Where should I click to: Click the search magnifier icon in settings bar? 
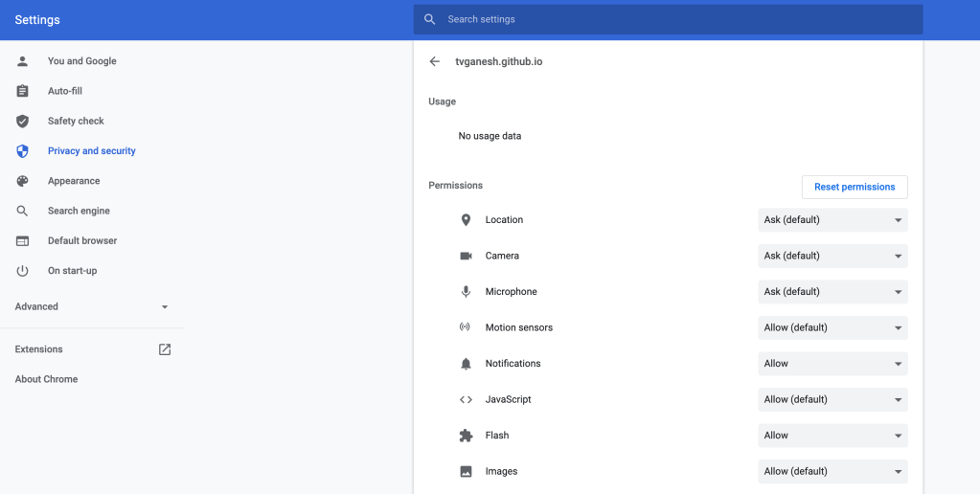(x=430, y=19)
